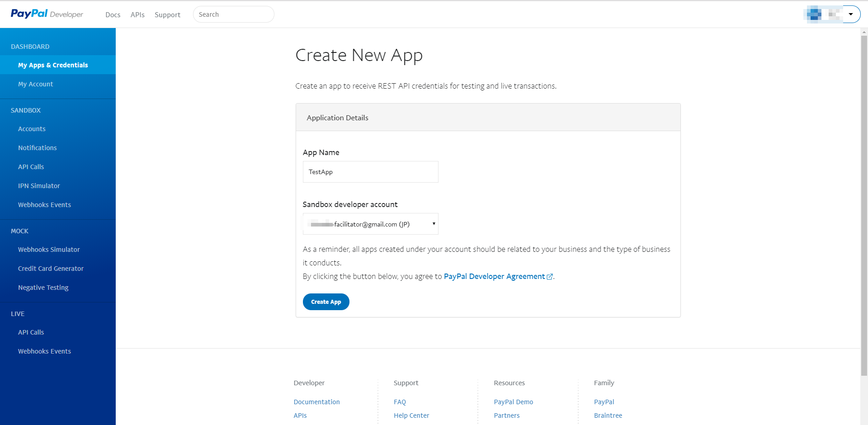This screenshot has width=868, height=425.
Task: Open the Credit Card Generator
Action: click(51, 269)
